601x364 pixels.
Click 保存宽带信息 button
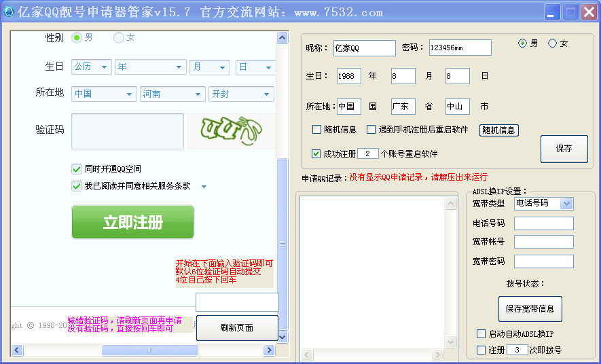coord(530,308)
